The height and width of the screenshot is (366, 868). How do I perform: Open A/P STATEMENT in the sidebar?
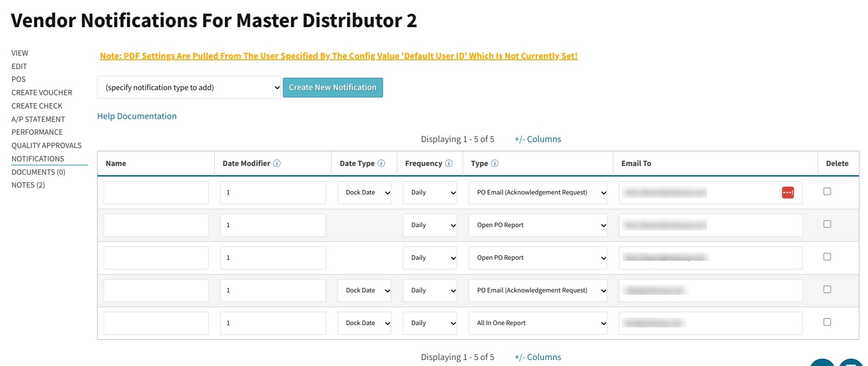pos(38,119)
